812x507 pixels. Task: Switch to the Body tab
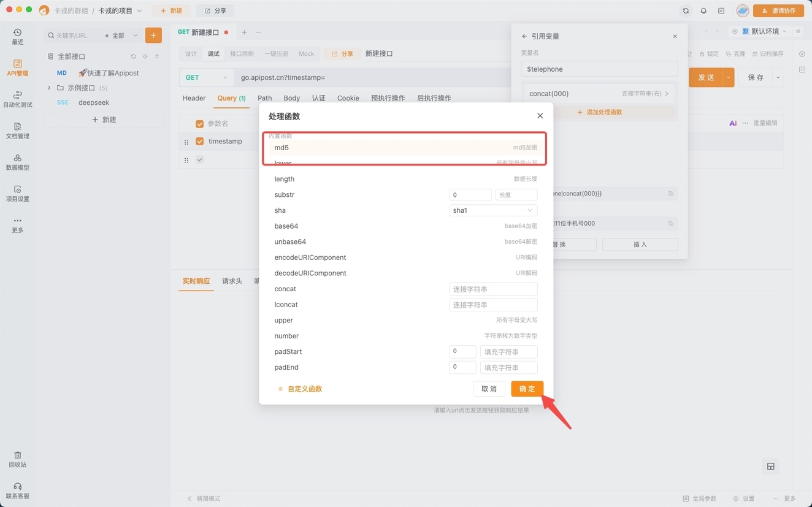pyautogui.click(x=292, y=98)
